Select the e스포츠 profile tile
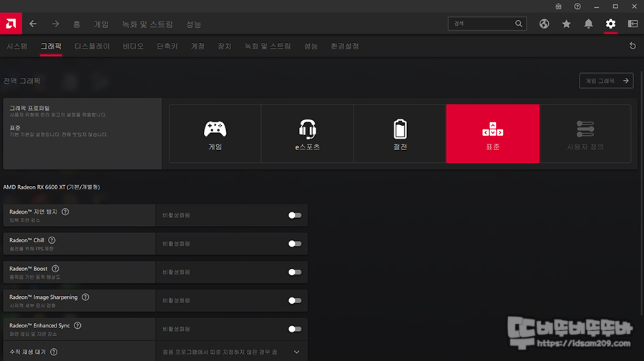This screenshot has width=644, height=361. [x=307, y=134]
